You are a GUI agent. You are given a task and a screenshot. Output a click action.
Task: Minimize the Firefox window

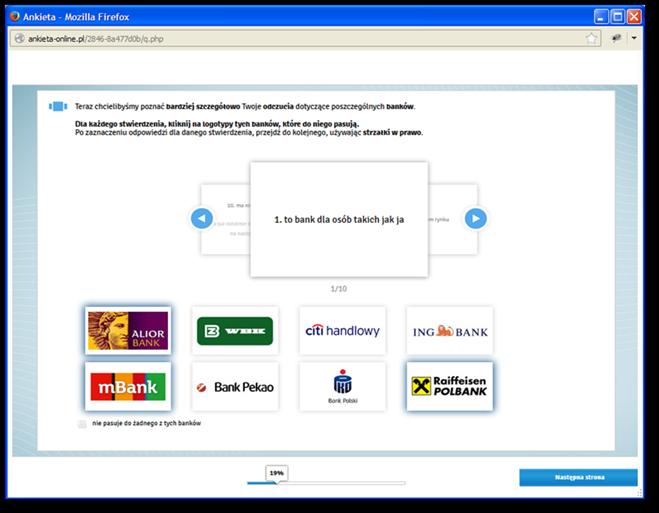[x=601, y=17]
